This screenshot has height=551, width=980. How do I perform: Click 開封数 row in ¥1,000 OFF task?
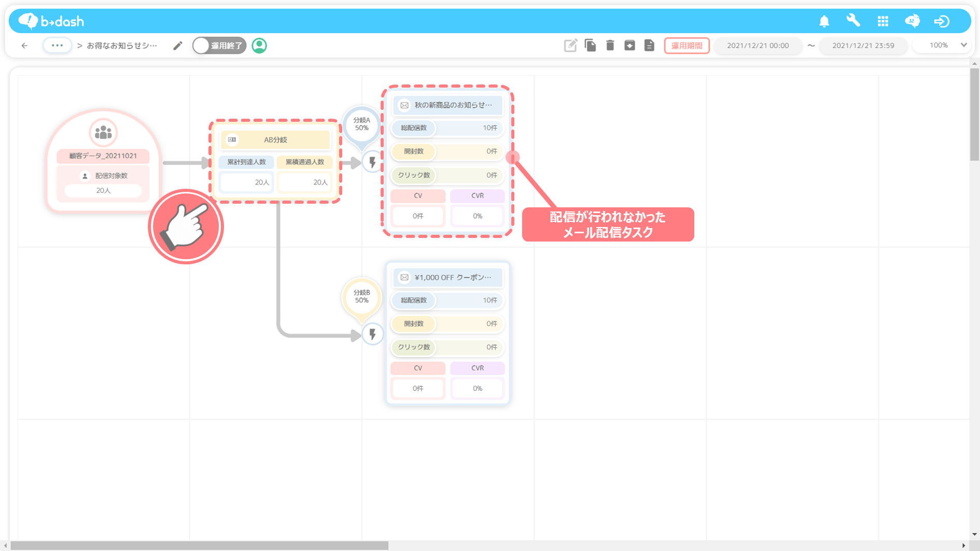(x=448, y=323)
